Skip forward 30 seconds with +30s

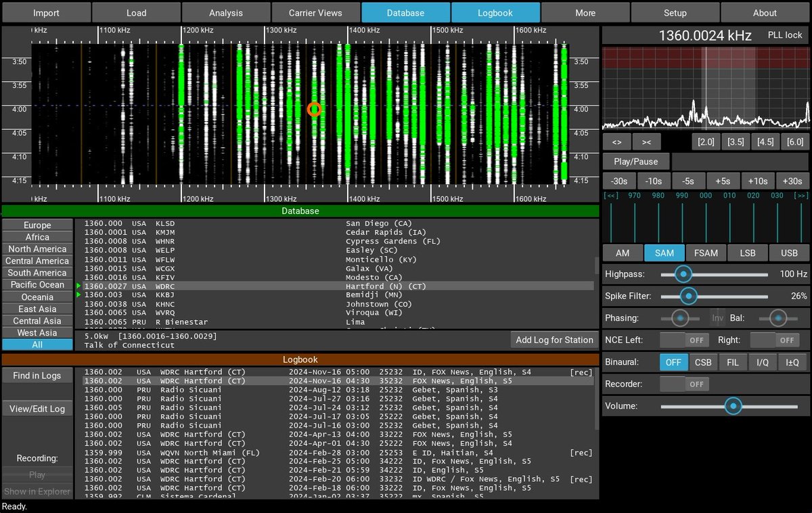click(x=792, y=181)
